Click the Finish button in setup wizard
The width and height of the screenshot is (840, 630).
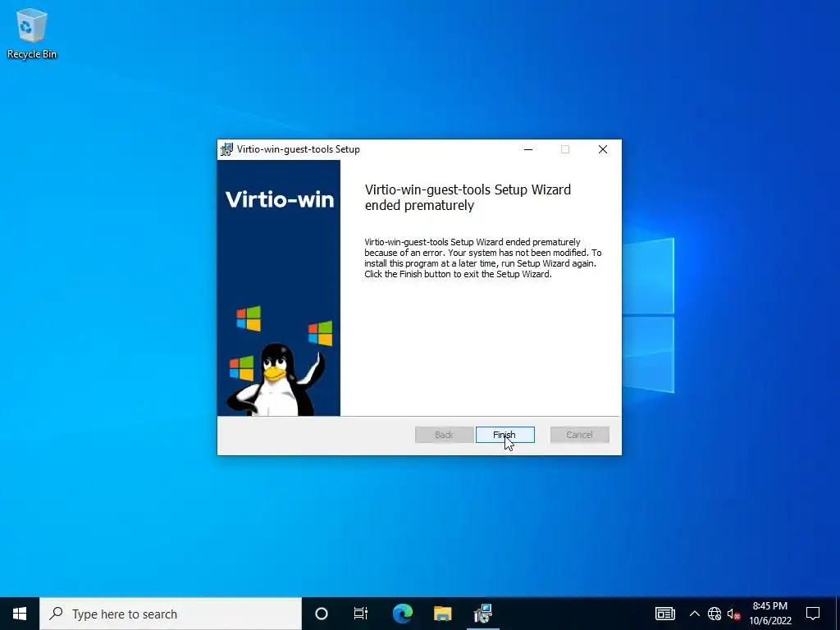point(504,435)
